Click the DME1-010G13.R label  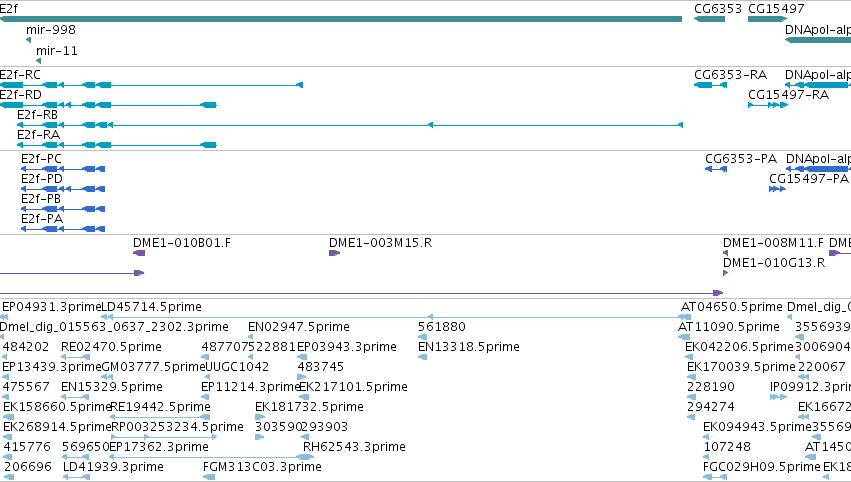click(x=774, y=263)
